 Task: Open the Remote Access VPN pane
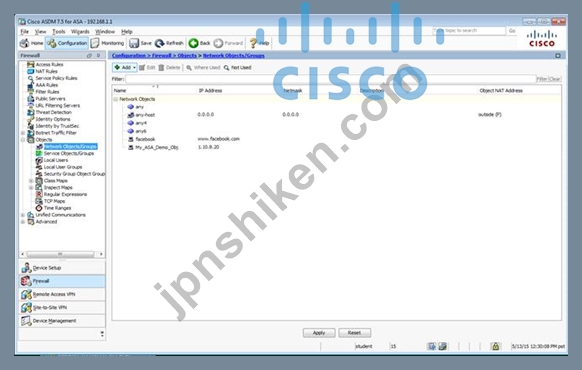pyautogui.click(x=62, y=294)
